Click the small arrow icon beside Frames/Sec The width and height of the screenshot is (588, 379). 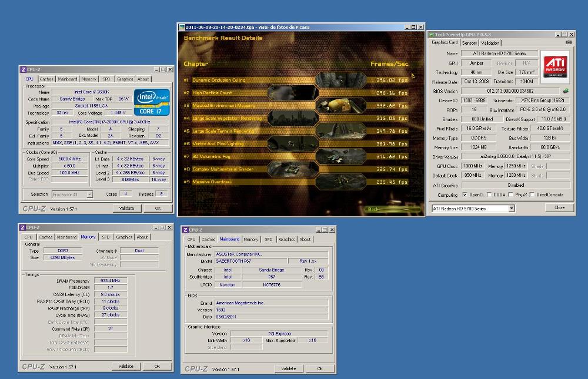pyautogui.click(x=413, y=76)
